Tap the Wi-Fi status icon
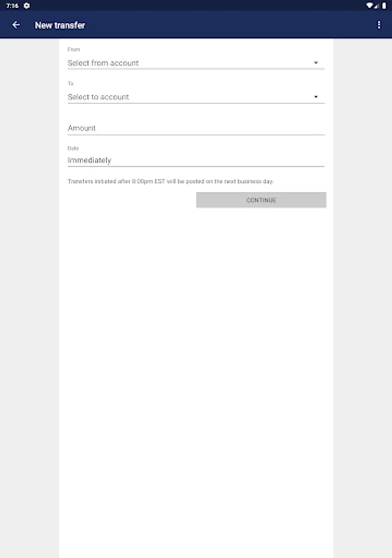The image size is (392, 558). pos(369,6)
